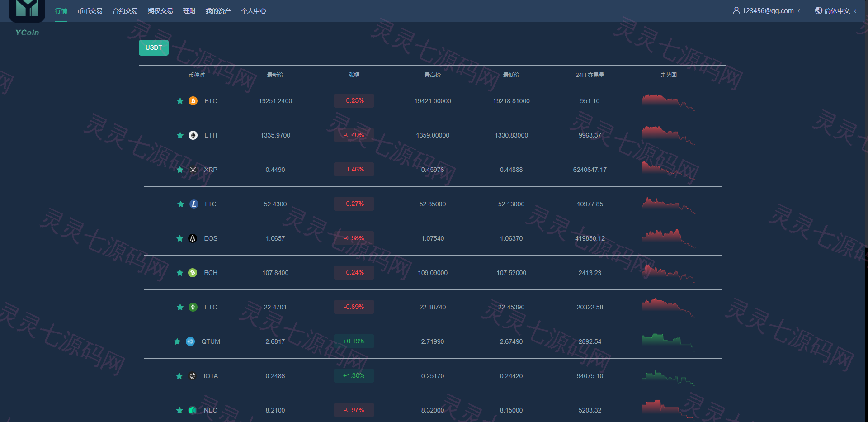Click the YCoin logo
868x422 pixels.
[x=27, y=17]
